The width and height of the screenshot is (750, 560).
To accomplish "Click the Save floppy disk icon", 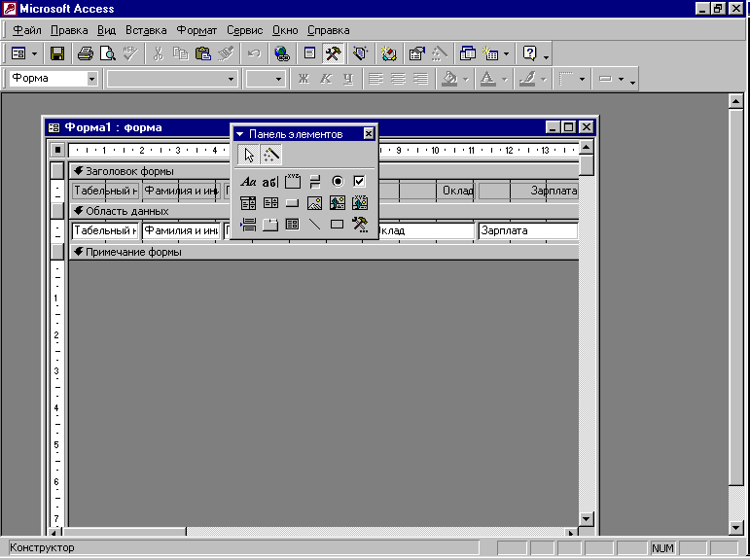I will 57,53.
